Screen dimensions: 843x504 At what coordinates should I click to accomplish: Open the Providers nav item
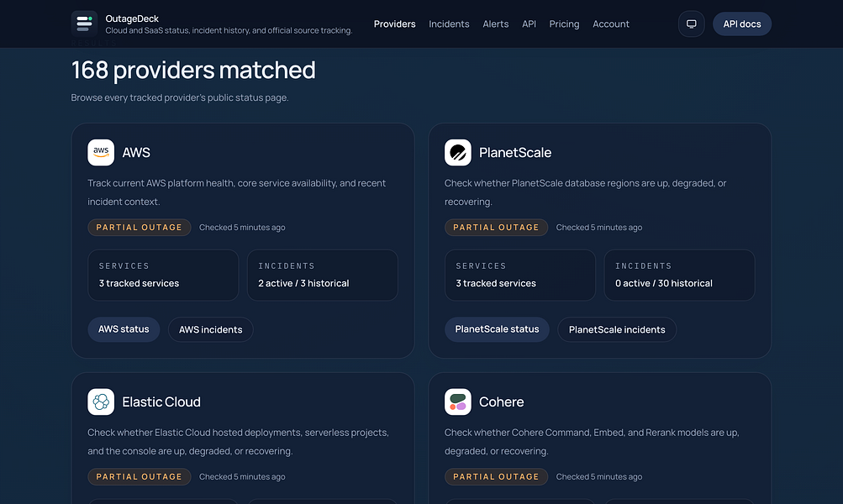[395, 24]
